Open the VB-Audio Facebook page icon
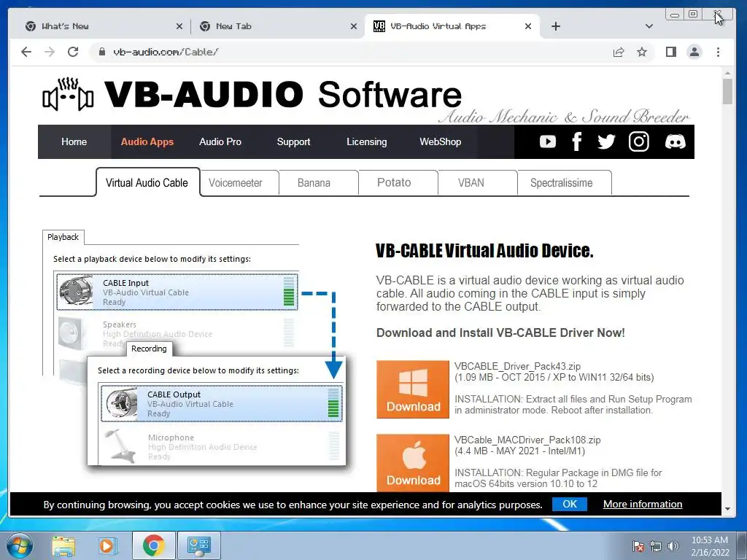This screenshot has height=560, width=747. [x=576, y=141]
